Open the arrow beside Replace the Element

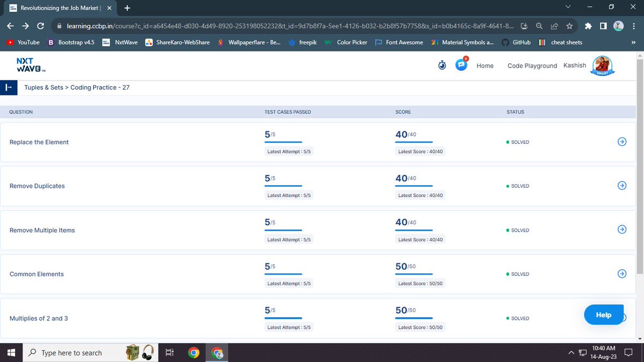pos(622,142)
